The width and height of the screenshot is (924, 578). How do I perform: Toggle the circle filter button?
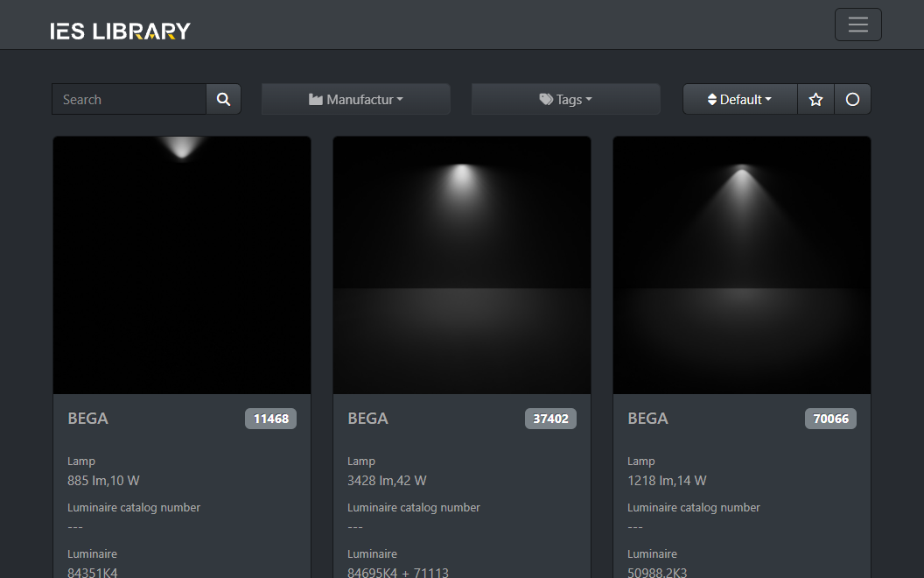[852, 100]
